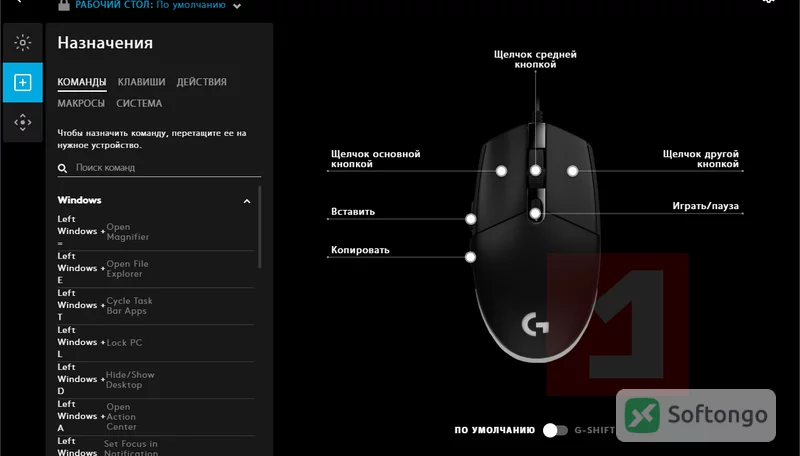
Task: Select the Open Magnifier command
Action: (x=156, y=232)
